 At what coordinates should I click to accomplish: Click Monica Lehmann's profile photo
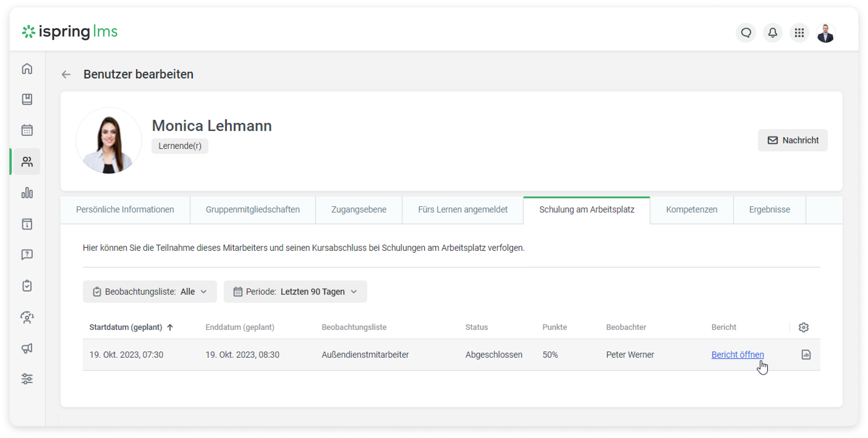coord(109,141)
